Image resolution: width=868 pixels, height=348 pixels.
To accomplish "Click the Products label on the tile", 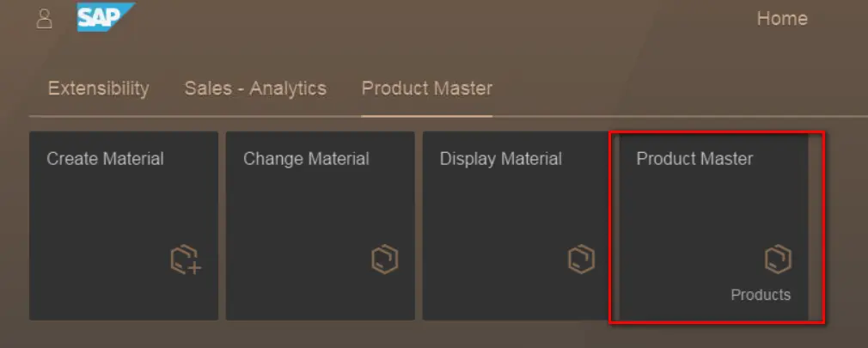I will coord(761,295).
